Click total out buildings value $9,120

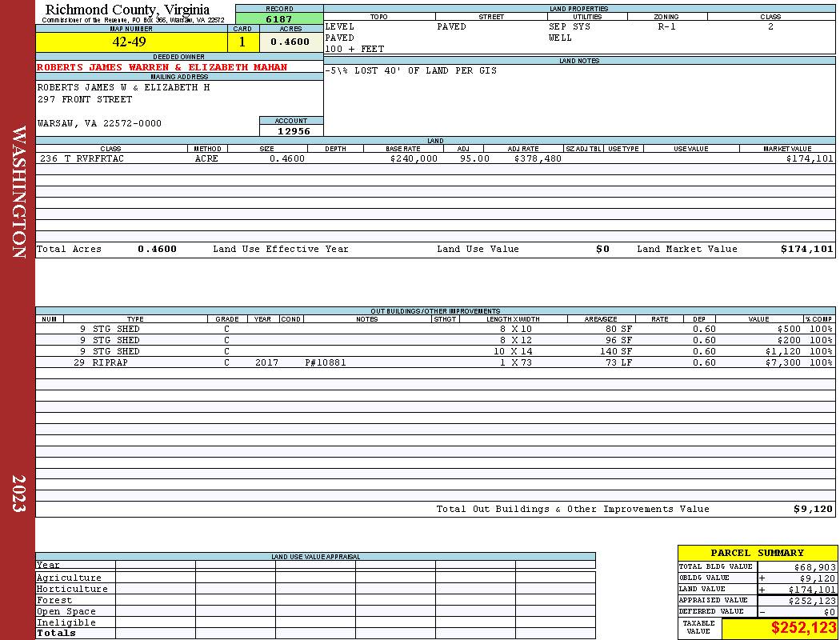pyautogui.click(x=814, y=510)
